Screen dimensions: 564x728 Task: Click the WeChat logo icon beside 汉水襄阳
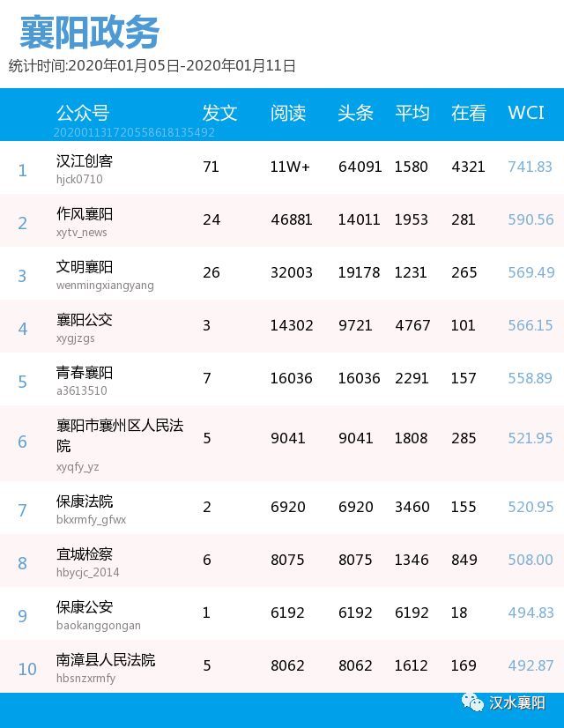point(472,702)
